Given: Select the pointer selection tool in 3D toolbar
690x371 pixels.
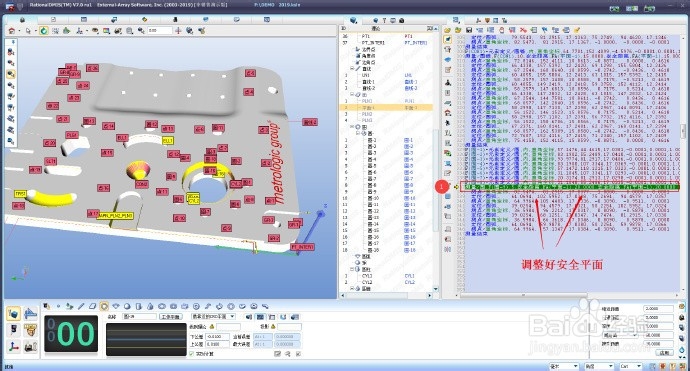Looking at the screenshot, I should coord(28,31).
